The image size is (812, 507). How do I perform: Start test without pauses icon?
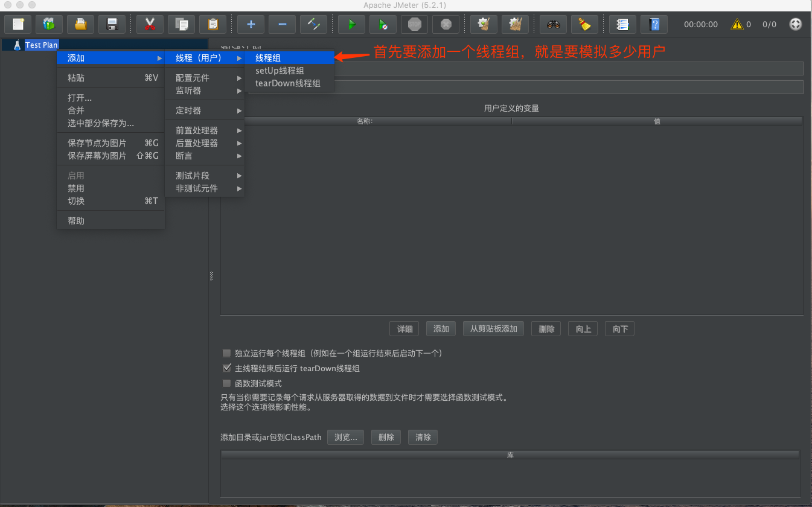[383, 25]
